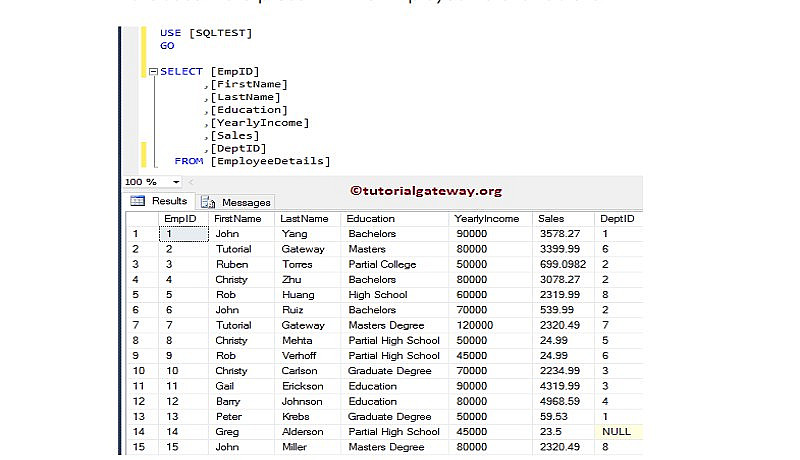The height and width of the screenshot is (460, 800).
Task: Click the Results grid icon
Action: tap(137, 201)
